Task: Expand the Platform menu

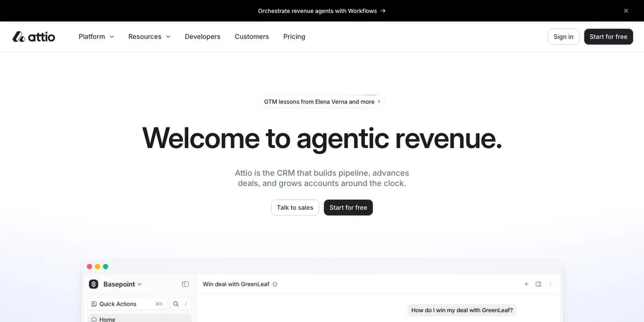Action: point(96,36)
